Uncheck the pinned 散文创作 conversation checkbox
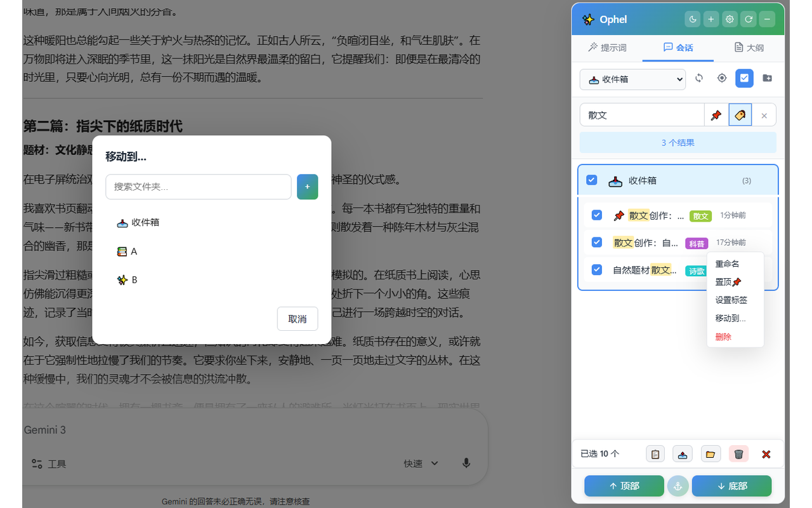 pyautogui.click(x=596, y=215)
